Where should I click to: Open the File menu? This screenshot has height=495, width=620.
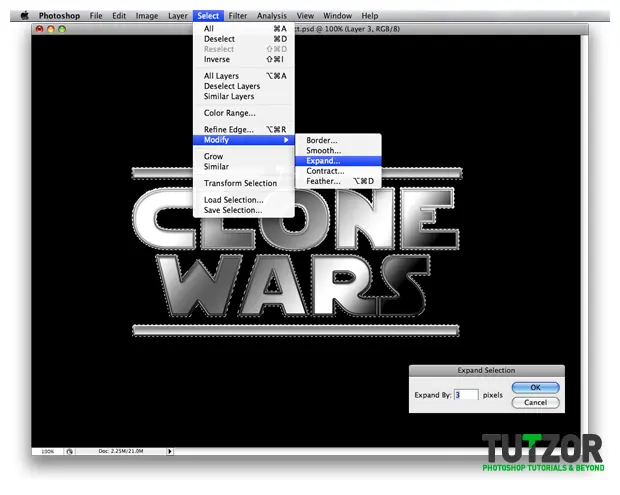[x=96, y=16]
